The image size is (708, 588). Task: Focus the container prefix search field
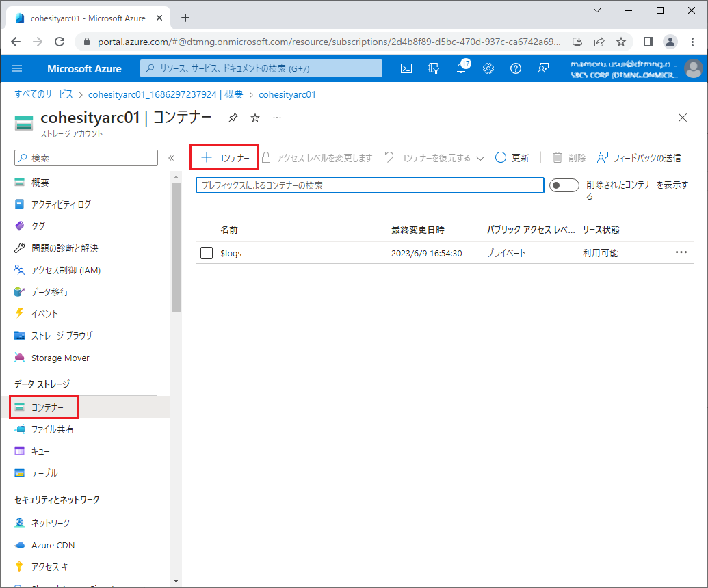tap(370, 185)
